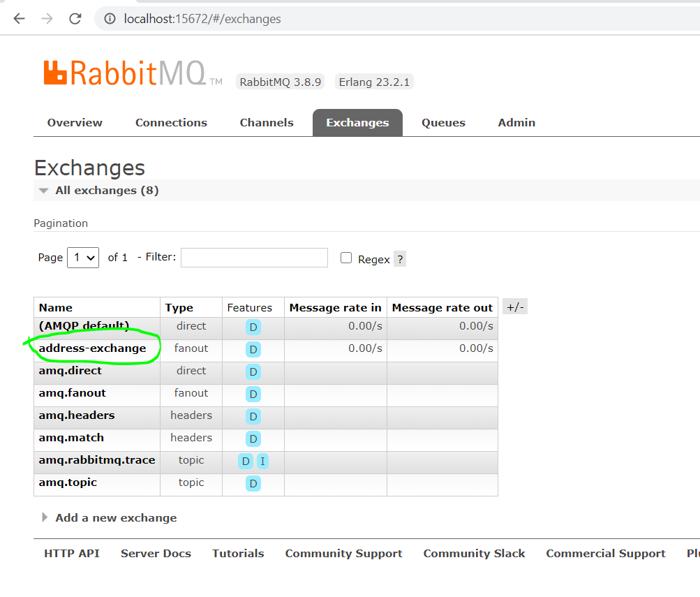Click the D feature badge for amq.fanout
This screenshot has width=700, height=597.
pos(253,395)
